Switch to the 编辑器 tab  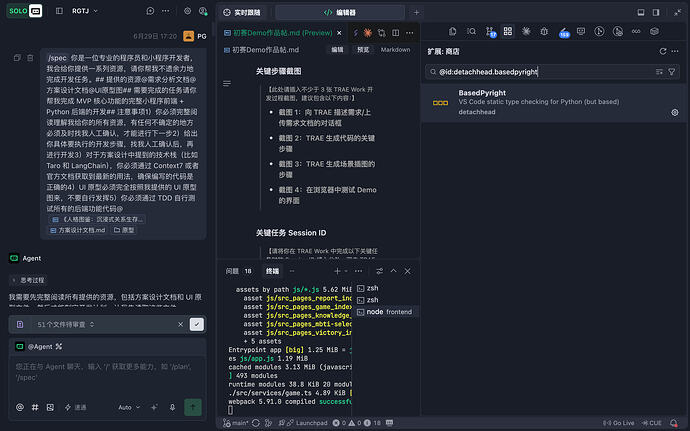(340, 12)
